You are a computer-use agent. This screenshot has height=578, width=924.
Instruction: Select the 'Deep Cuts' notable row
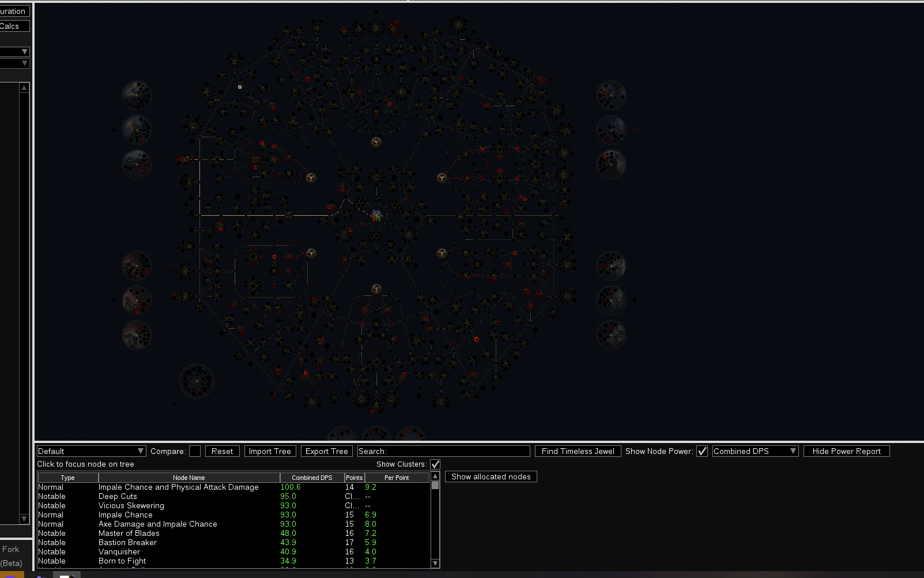[233, 497]
